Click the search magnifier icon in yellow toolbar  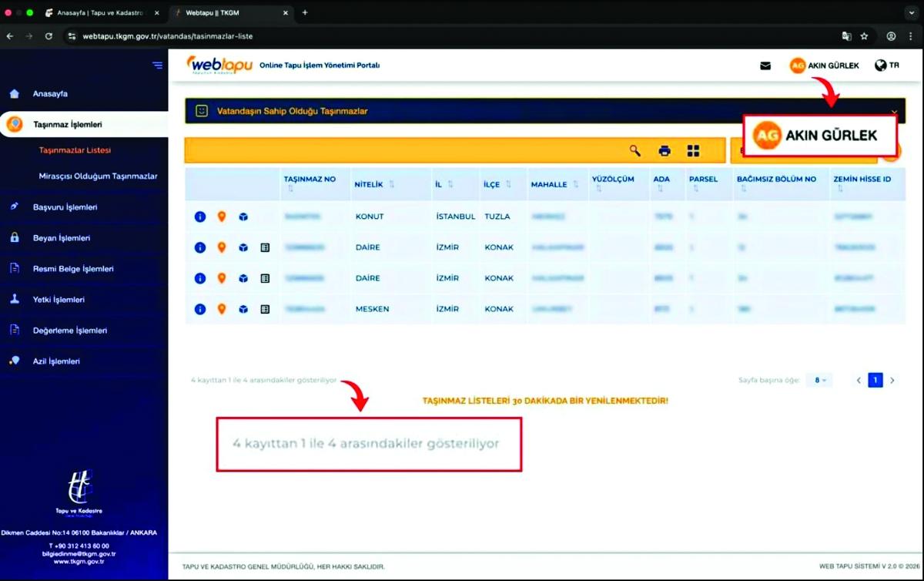635,151
